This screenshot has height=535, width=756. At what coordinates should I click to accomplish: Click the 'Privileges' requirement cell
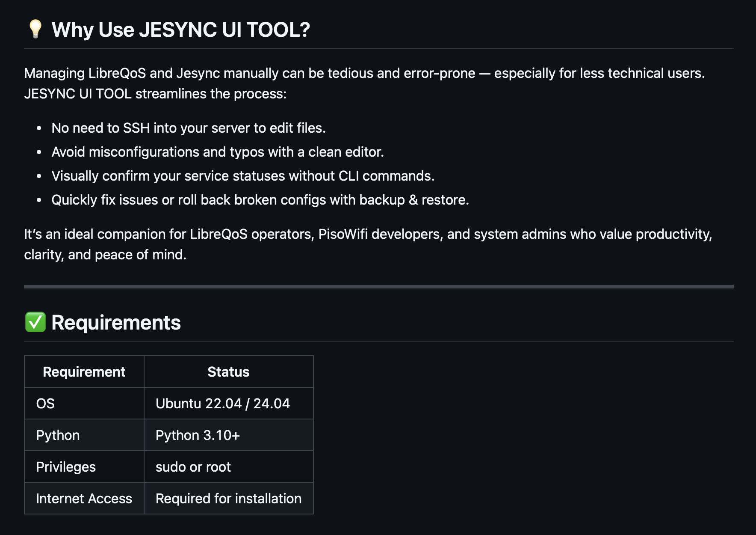[84, 467]
